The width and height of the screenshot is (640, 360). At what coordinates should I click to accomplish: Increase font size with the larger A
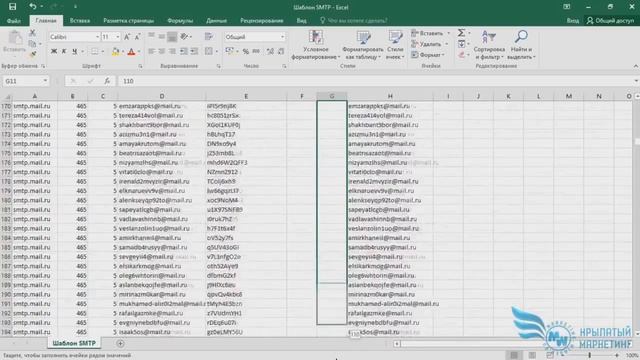(127, 37)
